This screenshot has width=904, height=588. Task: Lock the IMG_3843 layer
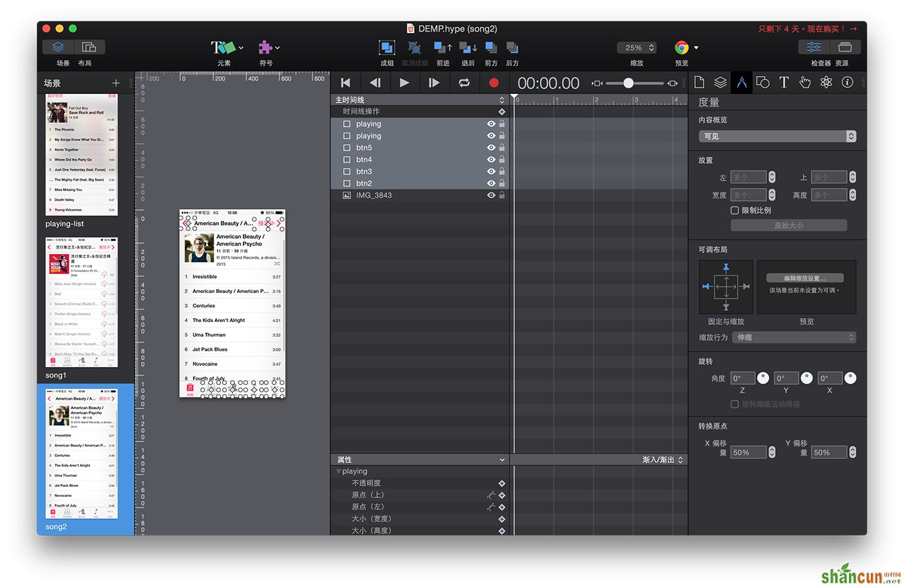pyautogui.click(x=502, y=195)
